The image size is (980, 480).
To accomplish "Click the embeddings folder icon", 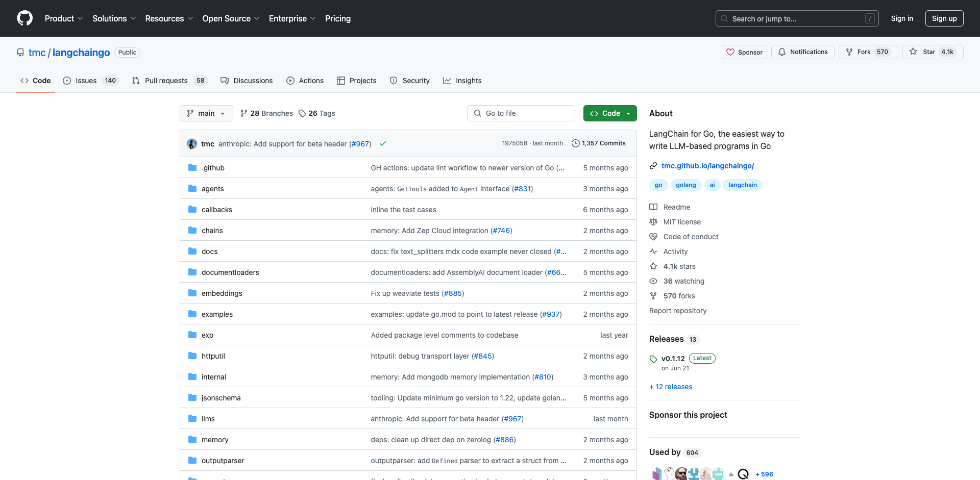I will [192, 293].
